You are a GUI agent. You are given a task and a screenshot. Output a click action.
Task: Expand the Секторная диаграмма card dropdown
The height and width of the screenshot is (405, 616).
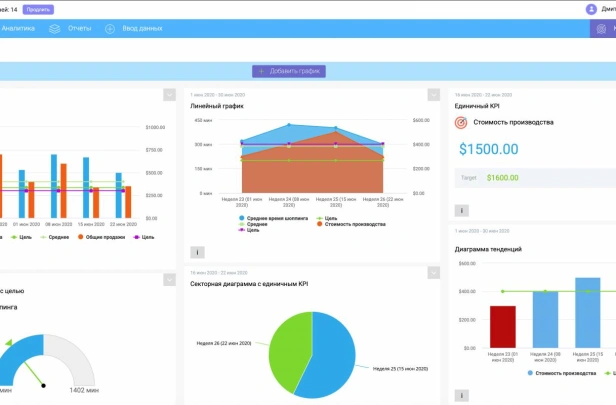point(434,273)
